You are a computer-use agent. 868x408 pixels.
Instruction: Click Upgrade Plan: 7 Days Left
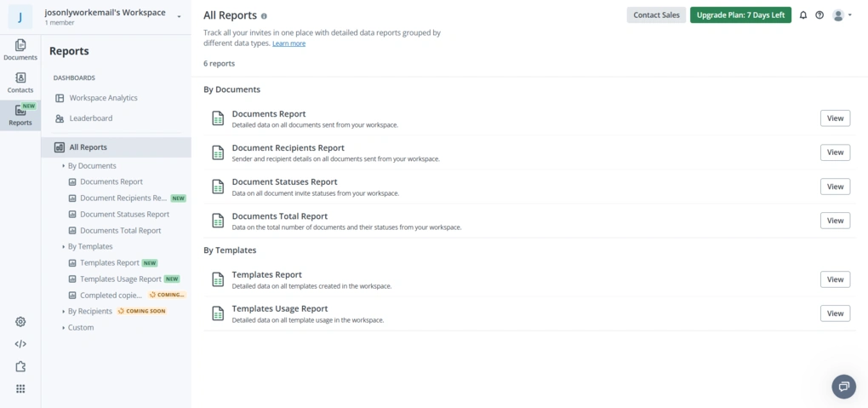pyautogui.click(x=740, y=15)
